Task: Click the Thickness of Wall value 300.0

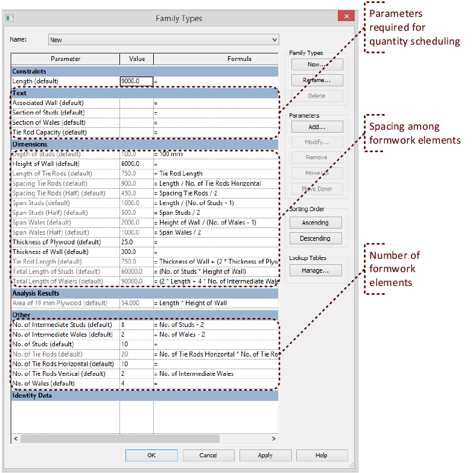Action: coord(136,252)
